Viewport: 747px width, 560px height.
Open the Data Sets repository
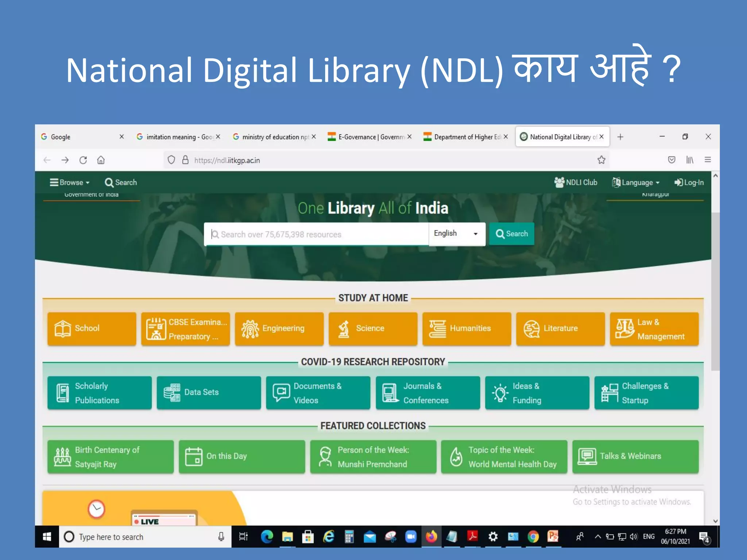[209, 393]
